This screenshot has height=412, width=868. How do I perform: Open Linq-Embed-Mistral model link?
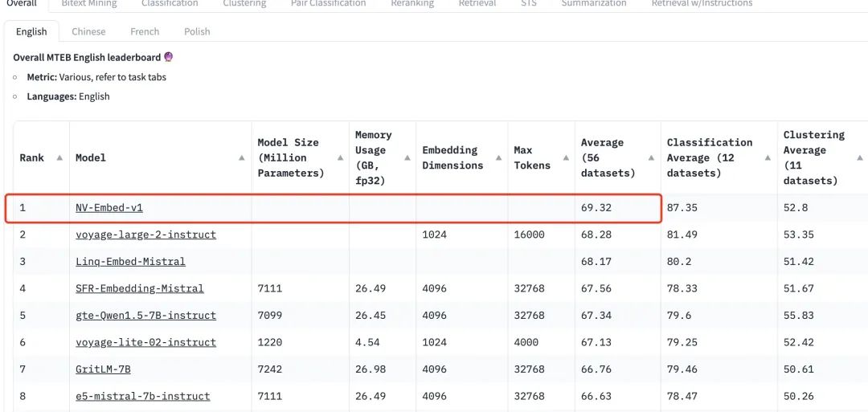tap(131, 261)
